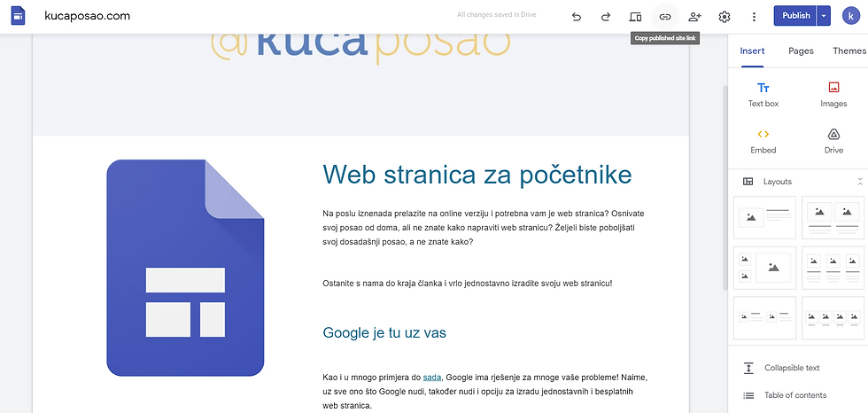Choose the two-image column layout

pyautogui.click(x=833, y=217)
